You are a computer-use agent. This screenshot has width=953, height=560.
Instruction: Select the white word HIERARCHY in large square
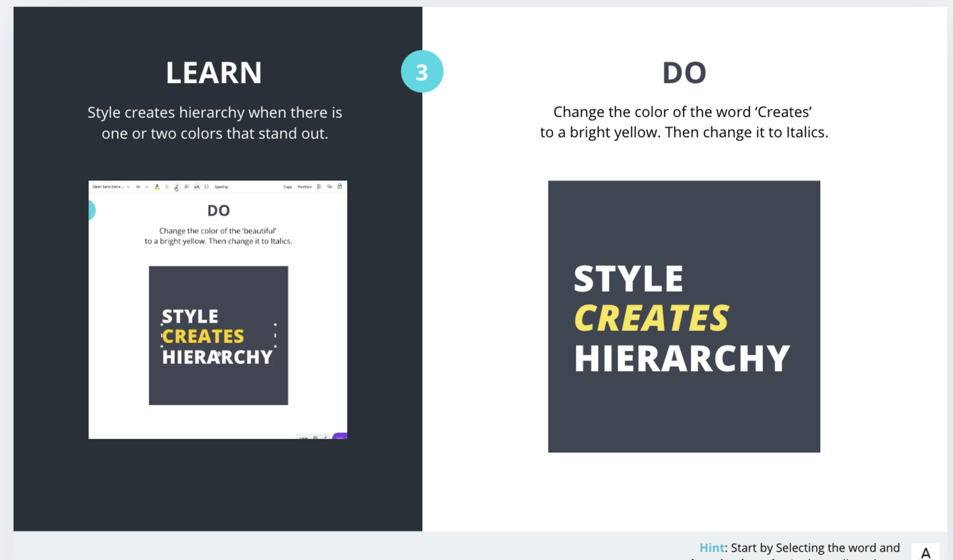pos(682,359)
